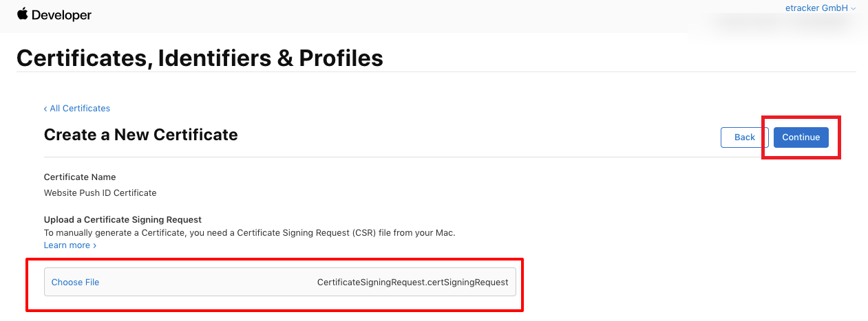Select the CertificateSigningRequest.certSigningRequest file name
The image size is (868, 321).
[412, 283]
